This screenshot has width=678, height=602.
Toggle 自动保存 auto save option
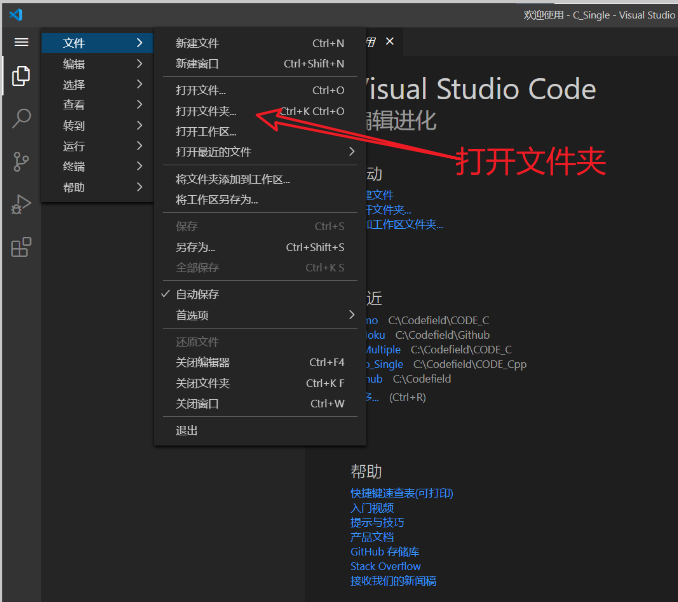coord(260,295)
